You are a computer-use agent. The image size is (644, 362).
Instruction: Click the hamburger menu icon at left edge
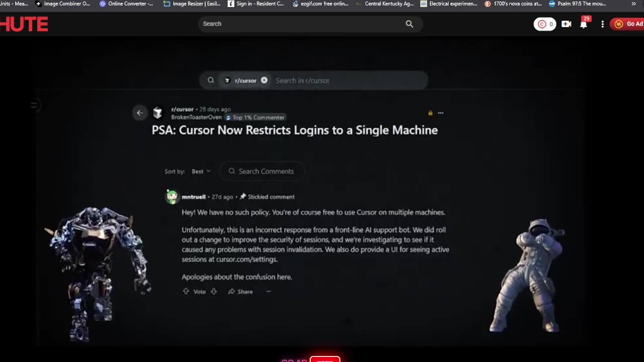point(34,105)
